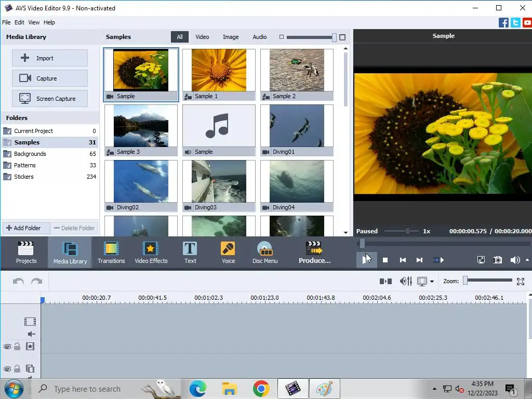Open the storyboard view dropdown arrow

(432, 281)
